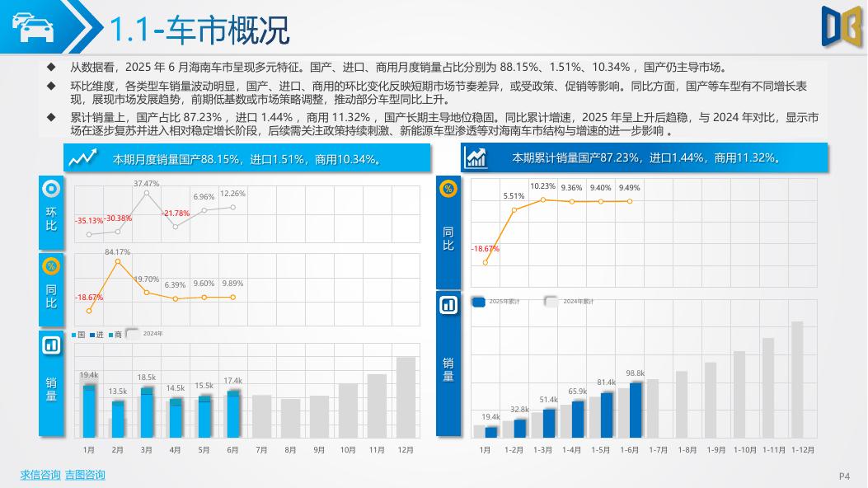Click the 1-6月 axis label

click(x=629, y=450)
